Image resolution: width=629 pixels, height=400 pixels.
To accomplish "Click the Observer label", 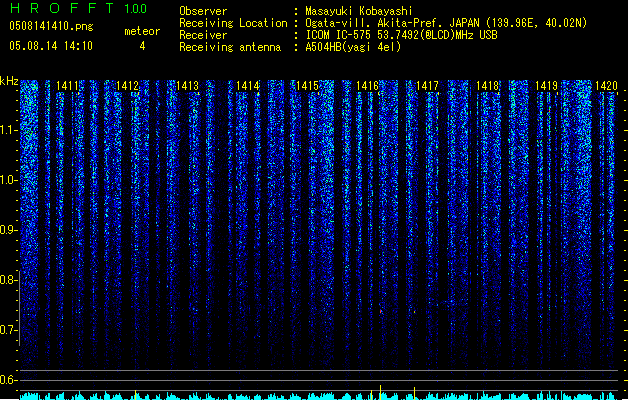I will click(203, 11).
